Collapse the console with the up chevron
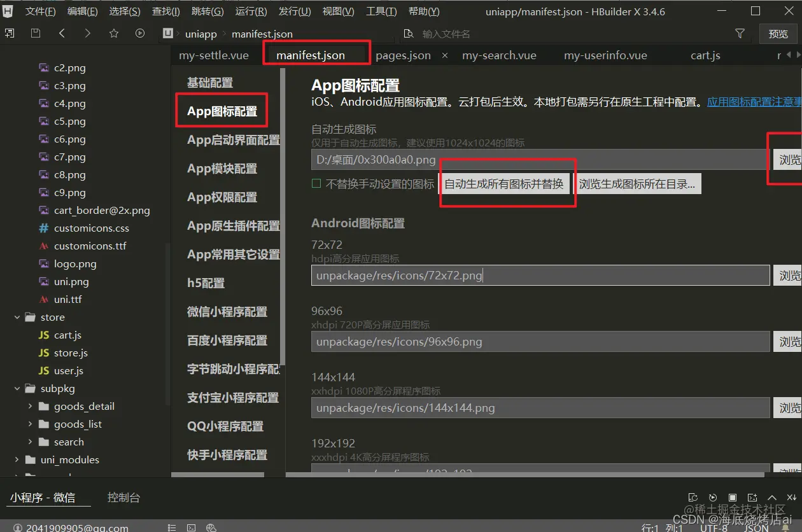Image resolution: width=802 pixels, height=532 pixels. coord(772,498)
